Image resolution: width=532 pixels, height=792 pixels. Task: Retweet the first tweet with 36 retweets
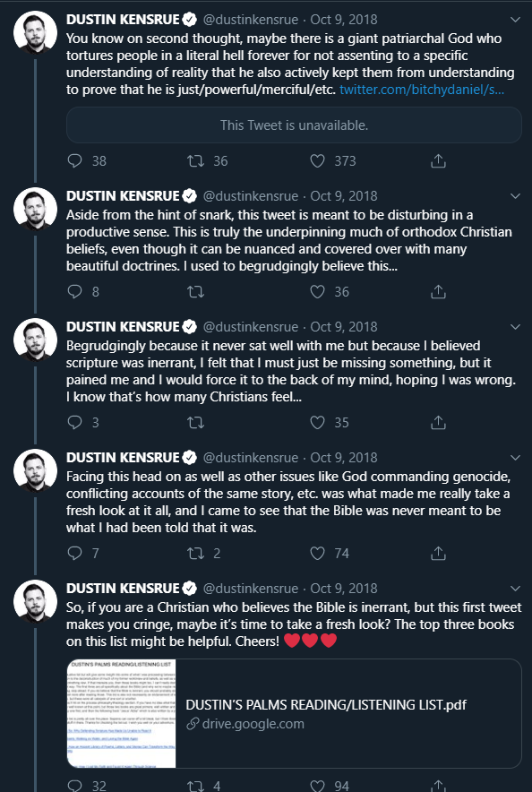click(x=195, y=161)
